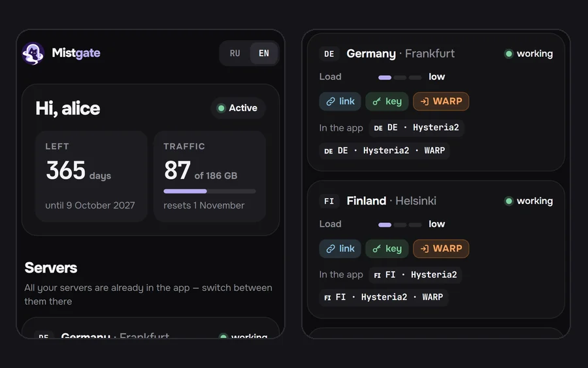
Task: Click "of 186 GB" text
Action: [216, 176]
